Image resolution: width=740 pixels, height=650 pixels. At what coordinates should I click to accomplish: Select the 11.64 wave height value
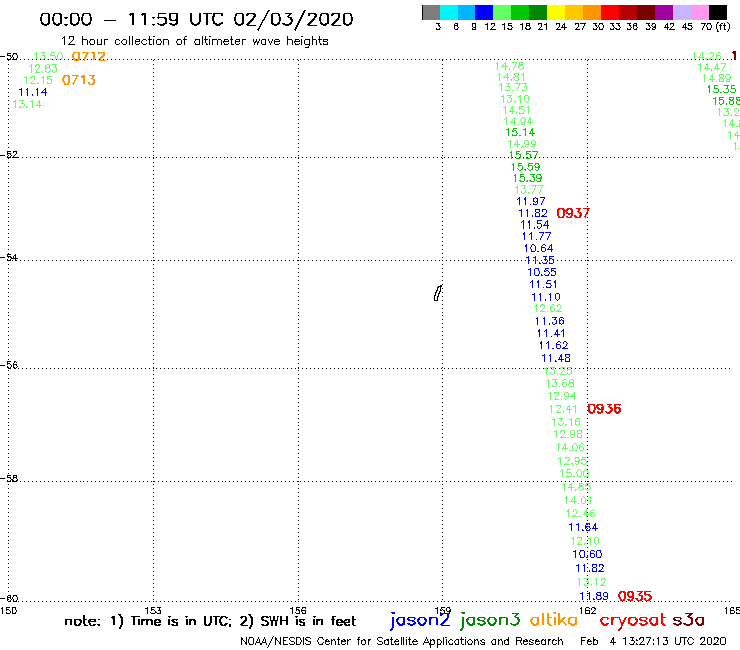pos(583,527)
